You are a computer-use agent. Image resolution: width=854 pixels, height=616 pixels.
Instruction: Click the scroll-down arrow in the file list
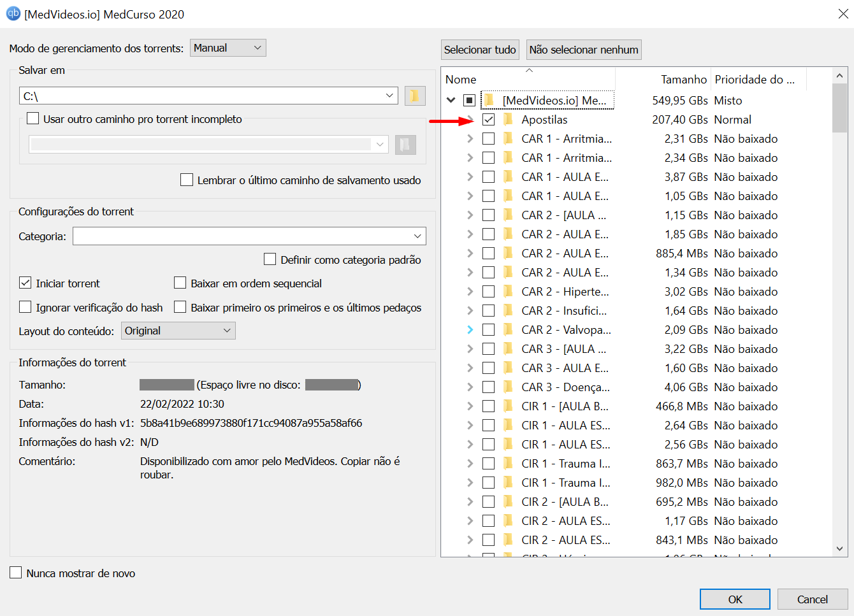tap(839, 548)
